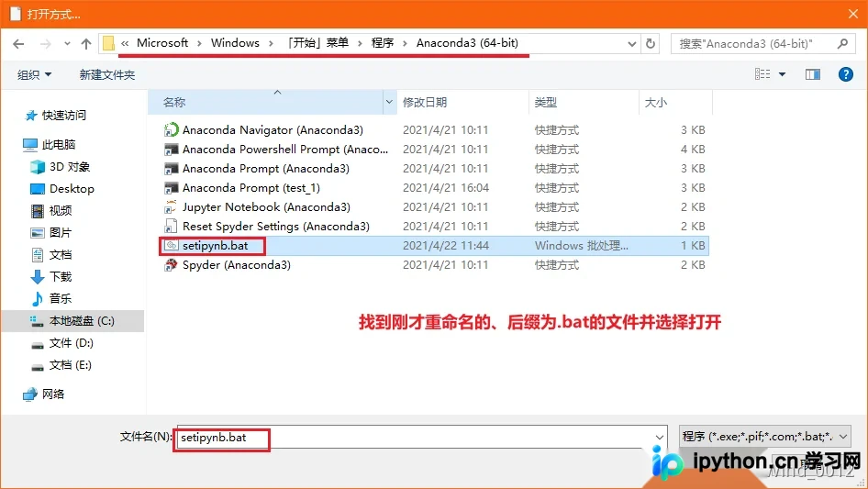Open recent locations dropdown chevron

point(67,44)
